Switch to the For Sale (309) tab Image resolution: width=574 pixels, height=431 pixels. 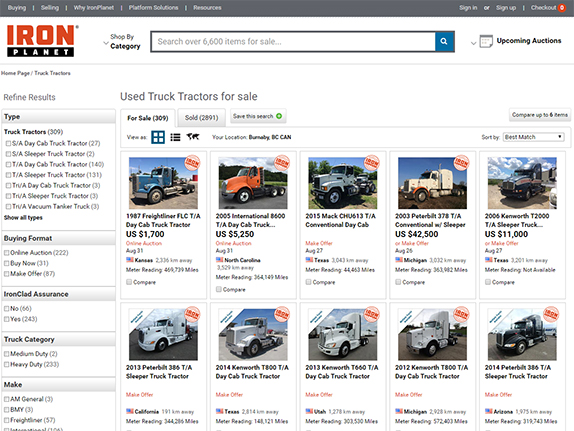click(148, 118)
